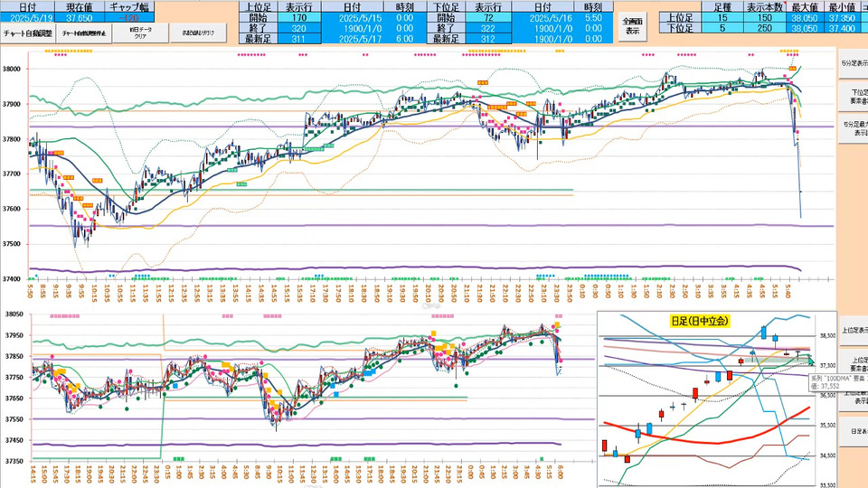The height and width of the screenshot is (488, 868).
Task: Select 下位足 最新足 表示行 cell 312
Action: point(487,39)
